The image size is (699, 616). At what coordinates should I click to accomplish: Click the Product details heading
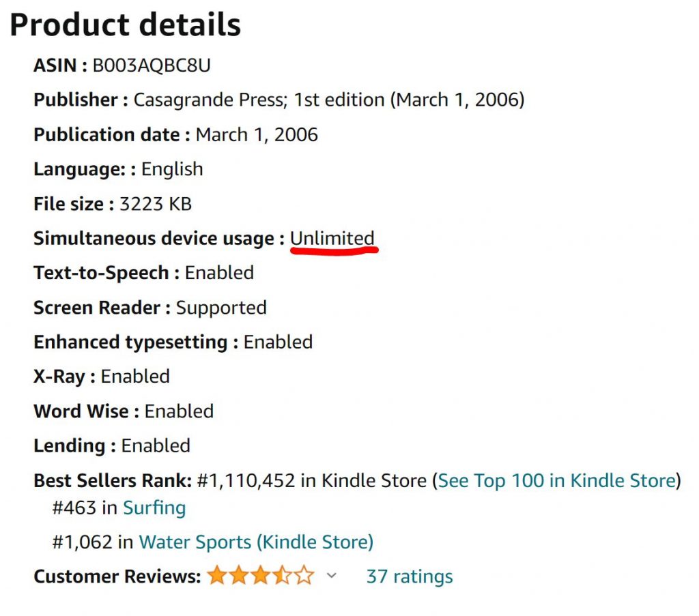coord(126,25)
